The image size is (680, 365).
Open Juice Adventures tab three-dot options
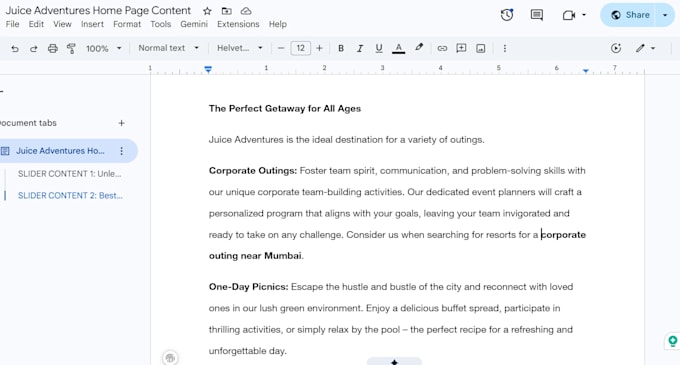pos(121,151)
